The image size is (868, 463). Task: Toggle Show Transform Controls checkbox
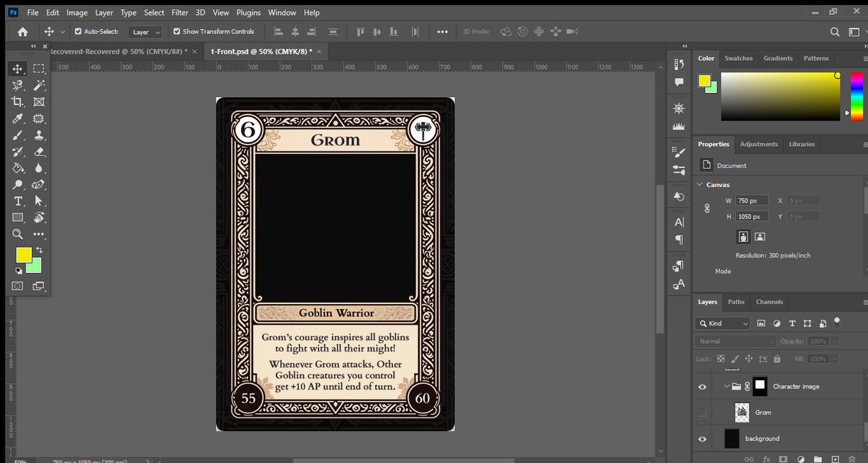177,31
